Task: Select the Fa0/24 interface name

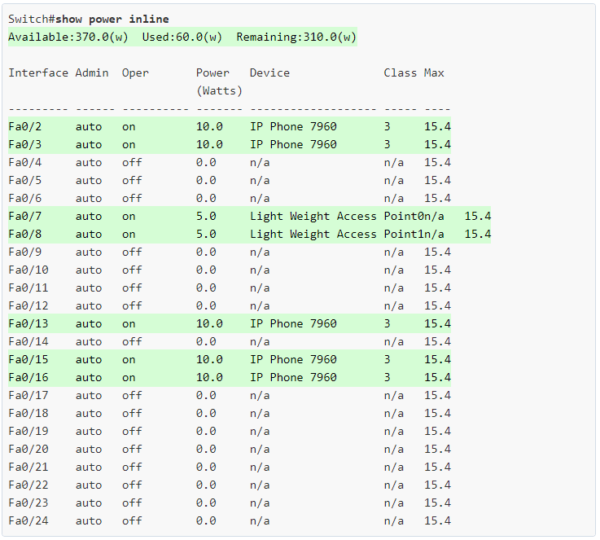Action: 28,521
